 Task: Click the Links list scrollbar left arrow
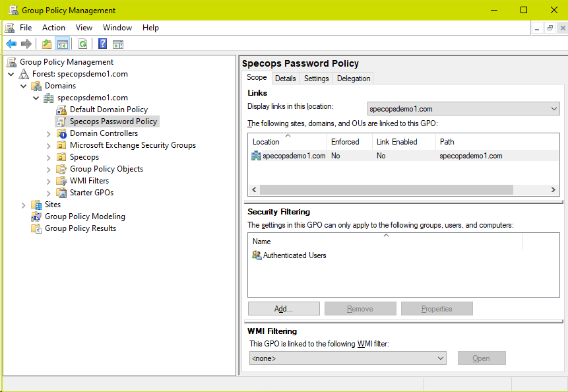pos(254,189)
